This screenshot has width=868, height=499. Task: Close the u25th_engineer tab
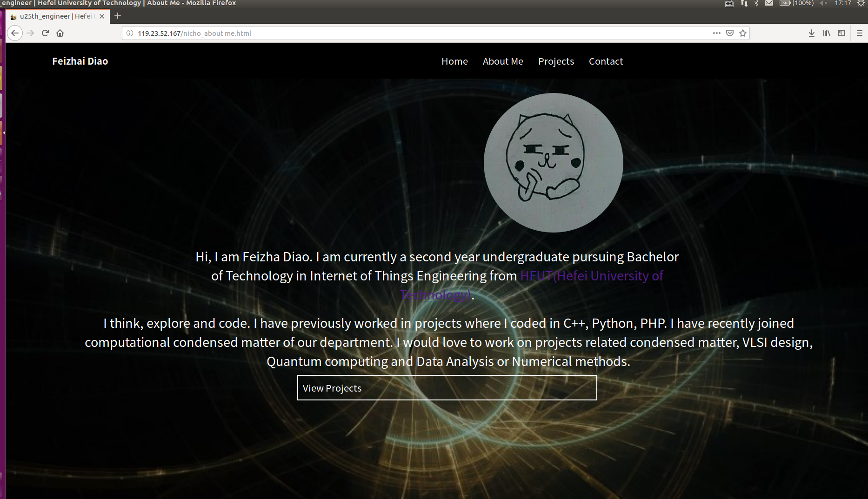(102, 16)
